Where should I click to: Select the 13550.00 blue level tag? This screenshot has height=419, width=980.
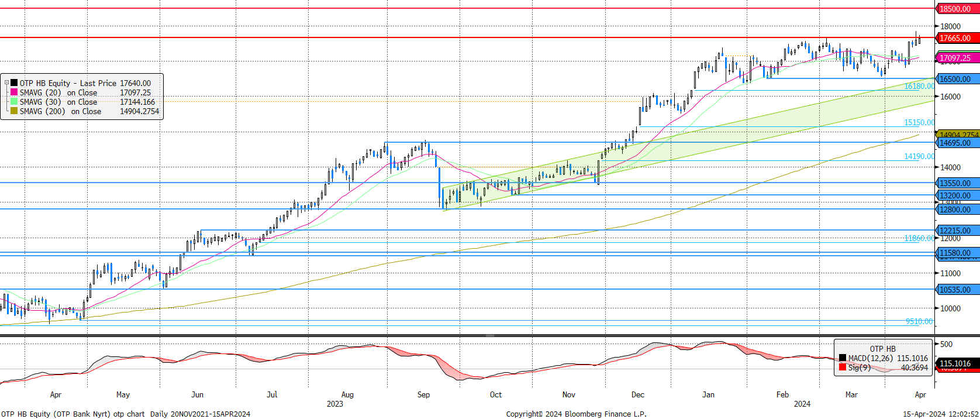point(958,183)
